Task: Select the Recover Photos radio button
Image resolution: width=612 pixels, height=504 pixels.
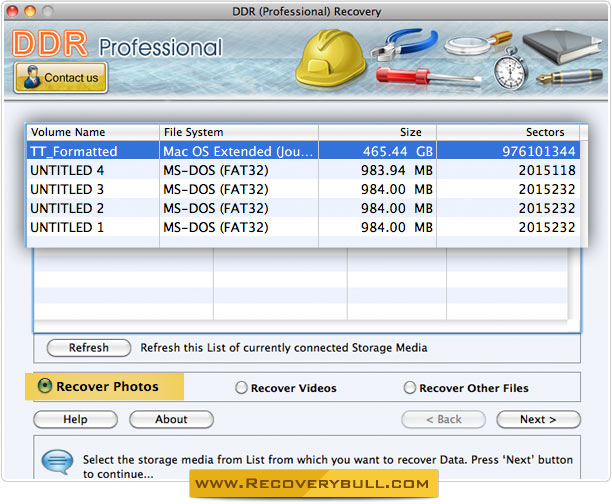Action: (x=45, y=386)
